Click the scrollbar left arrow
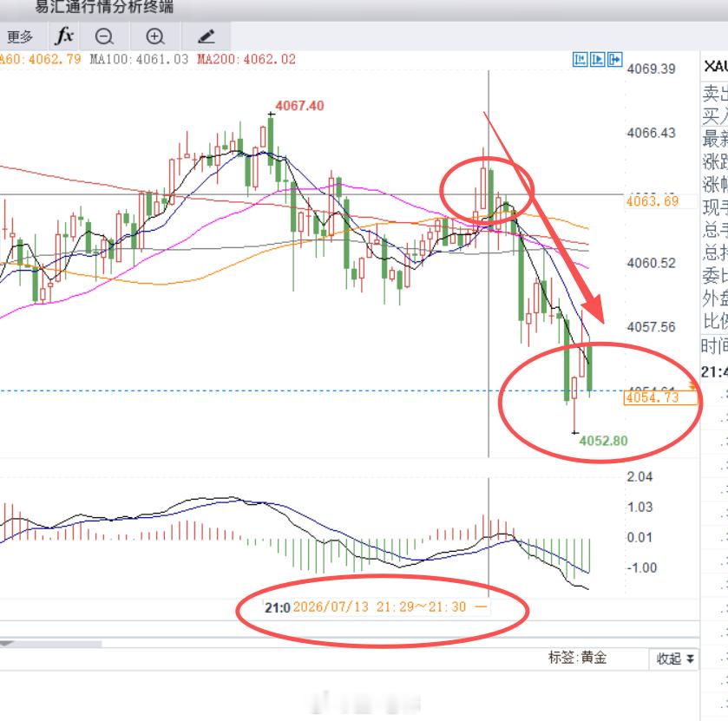Screen dimensions: 728x721 point(6,644)
